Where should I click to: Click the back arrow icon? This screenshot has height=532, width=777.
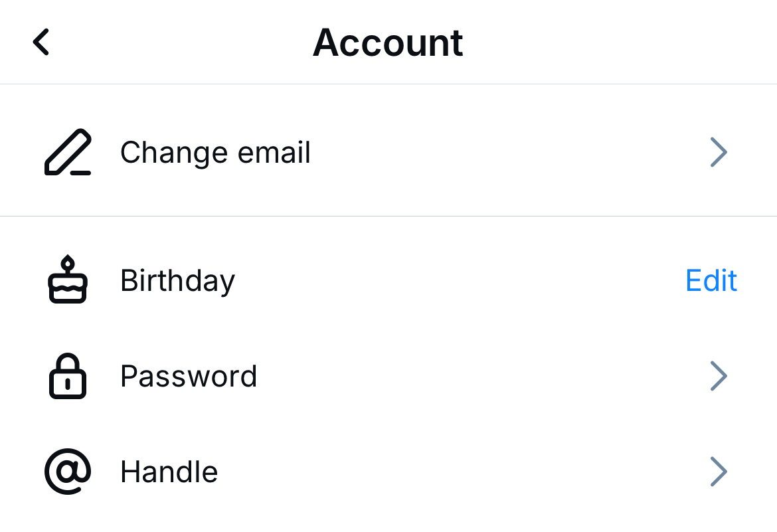coord(41,42)
